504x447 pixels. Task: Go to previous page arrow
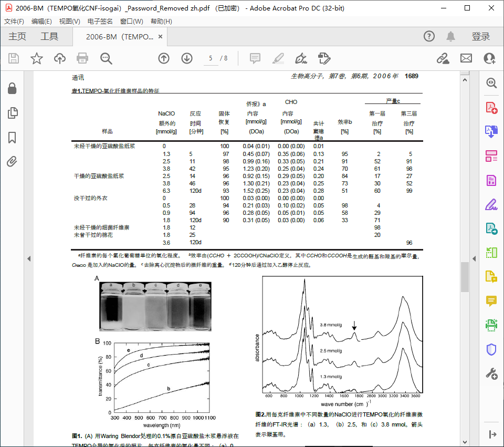164,58
